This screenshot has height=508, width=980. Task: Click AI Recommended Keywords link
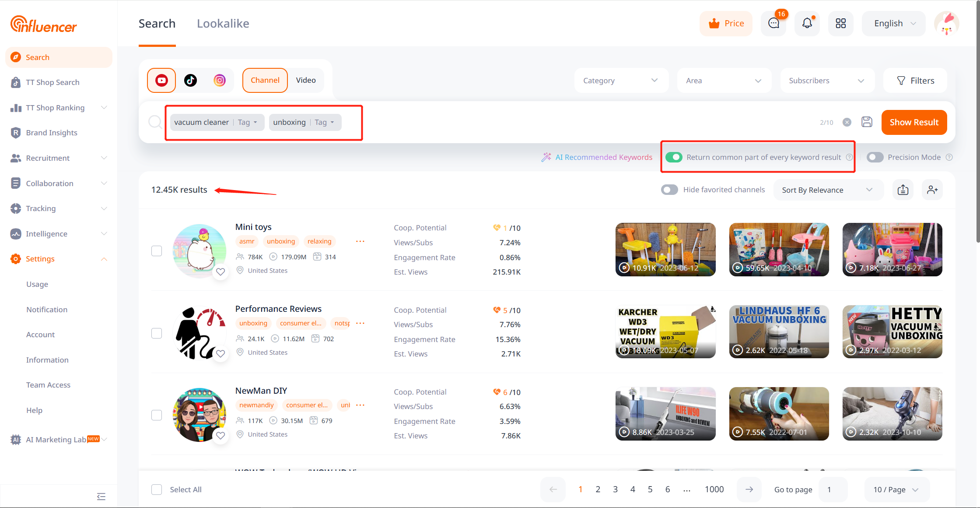(603, 157)
